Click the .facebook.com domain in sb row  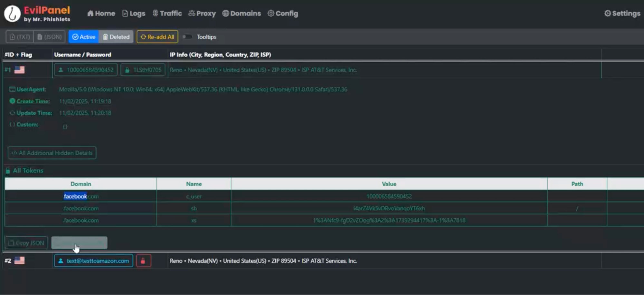tap(81, 208)
